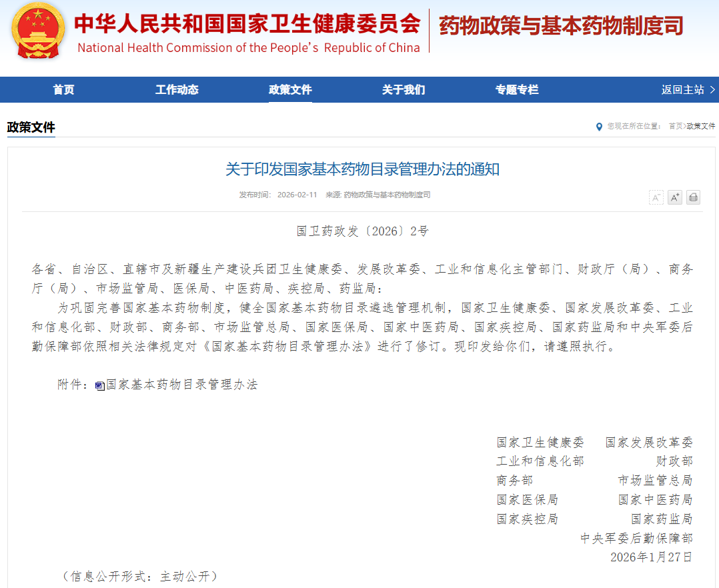Click the Word document attachment icon
Image resolution: width=719 pixels, height=588 pixels.
100,385
